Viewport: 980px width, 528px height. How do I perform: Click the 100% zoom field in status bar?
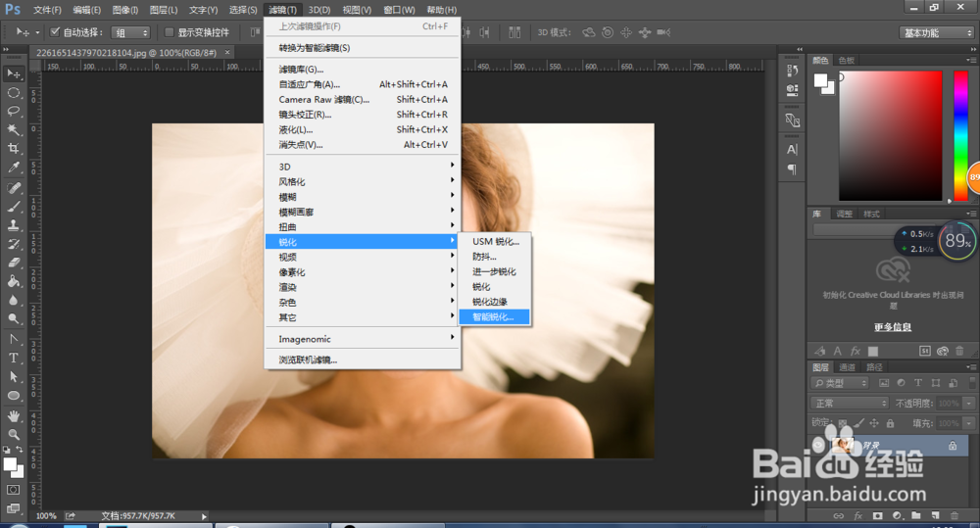coord(46,516)
